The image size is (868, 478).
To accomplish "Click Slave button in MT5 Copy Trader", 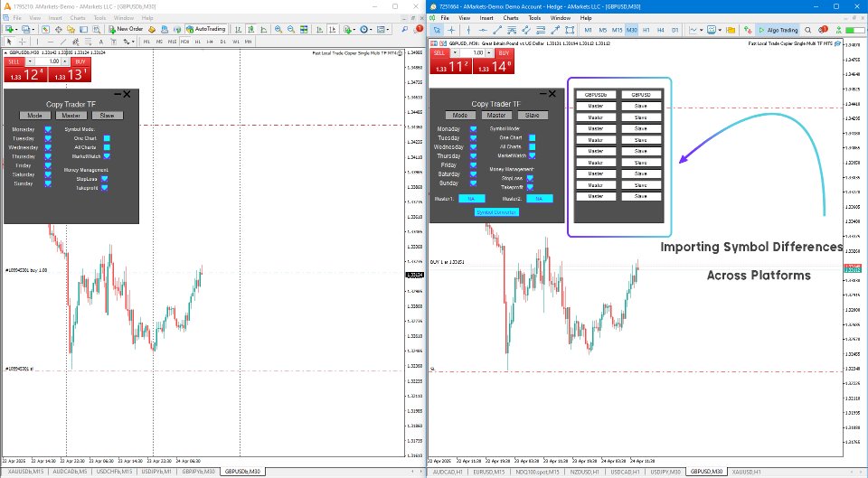I will pos(533,115).
